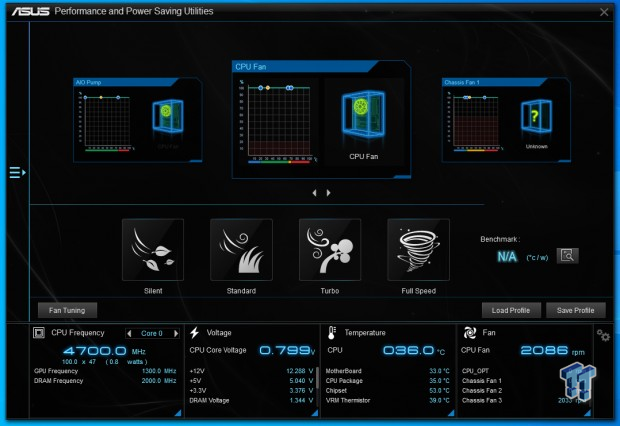Click the CPU Frequency chip icon

point(39,333)
